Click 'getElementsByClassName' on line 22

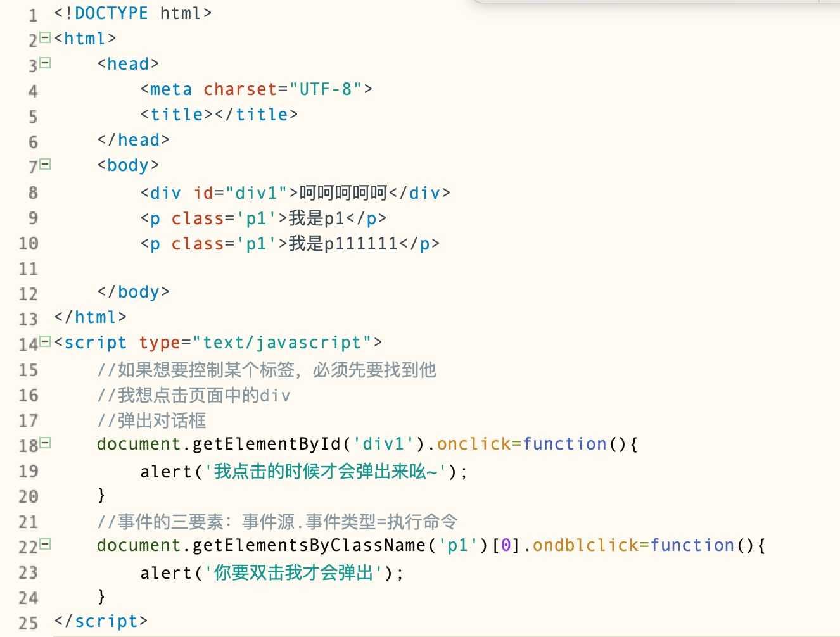(309, 545)
